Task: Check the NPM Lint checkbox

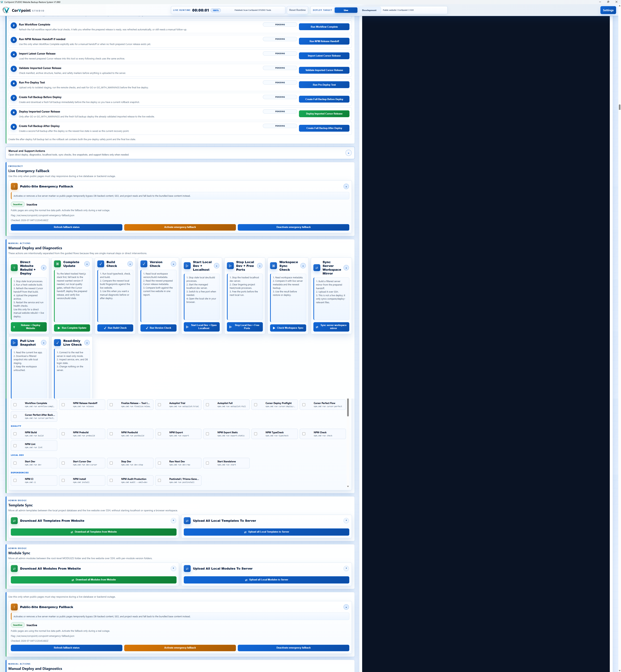Action: pos(15,446)
